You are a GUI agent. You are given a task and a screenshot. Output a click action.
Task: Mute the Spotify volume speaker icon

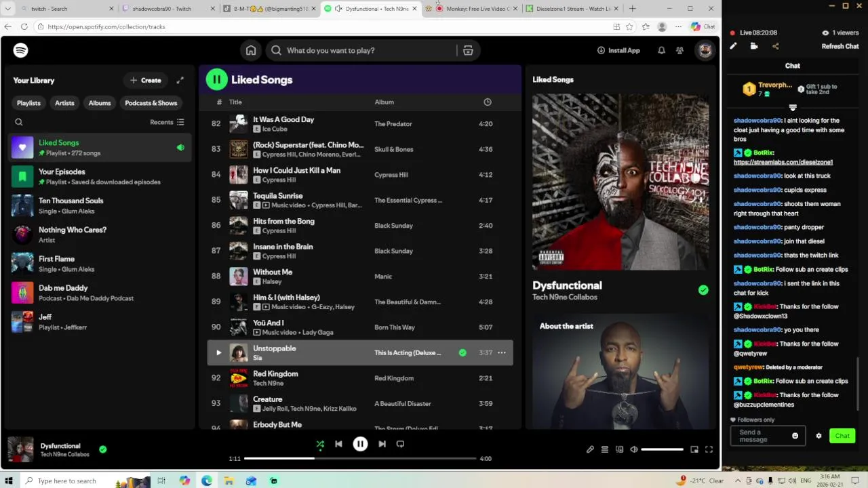[x=634, y=449]
